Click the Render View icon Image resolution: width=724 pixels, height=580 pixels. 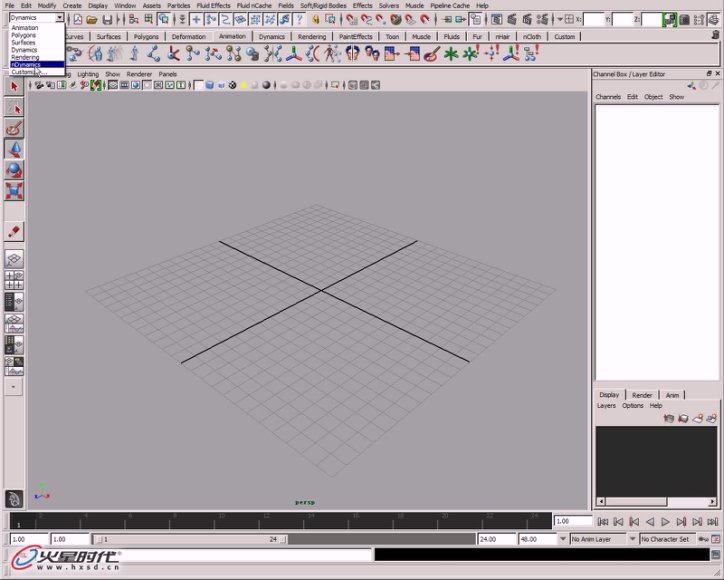point(496,19)
